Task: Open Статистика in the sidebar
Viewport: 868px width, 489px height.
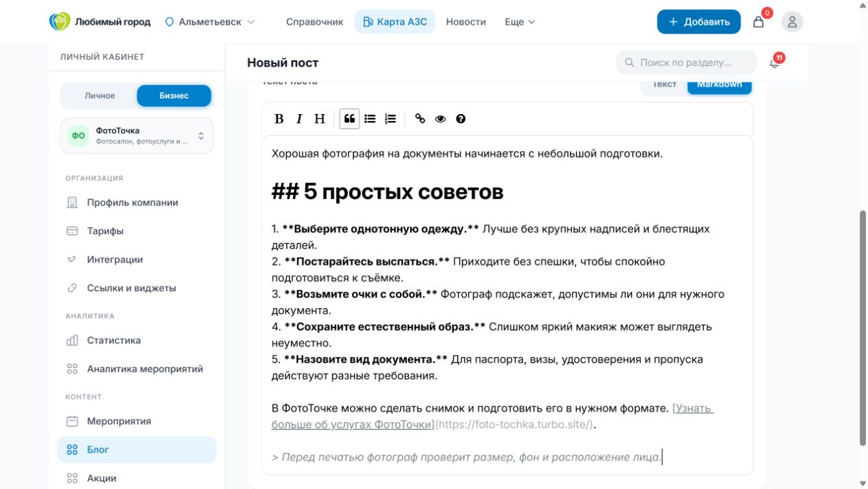Action: [x=137, y=341]
